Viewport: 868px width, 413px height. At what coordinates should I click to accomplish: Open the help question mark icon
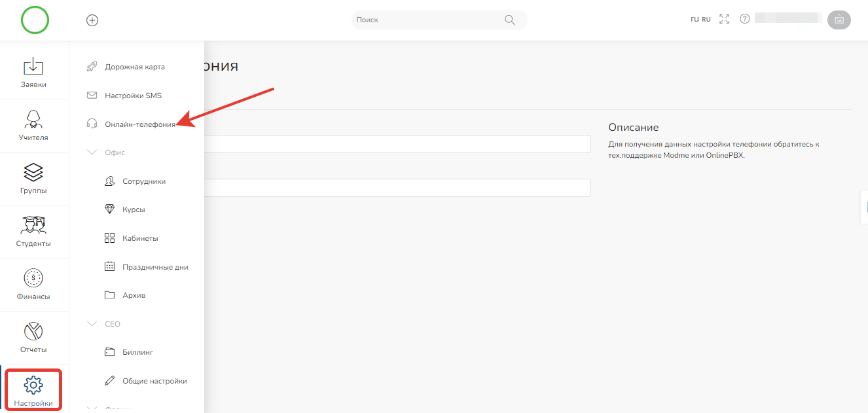tap(744, 19)
